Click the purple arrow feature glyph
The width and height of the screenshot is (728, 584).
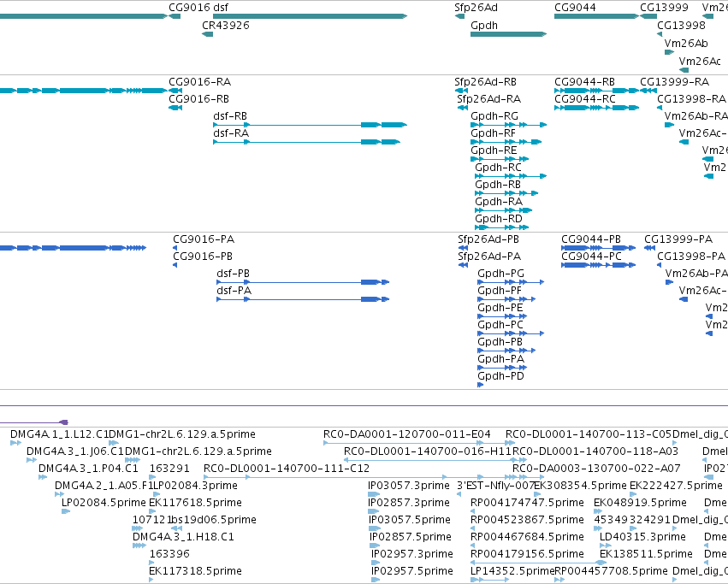[x=64, y=422]
